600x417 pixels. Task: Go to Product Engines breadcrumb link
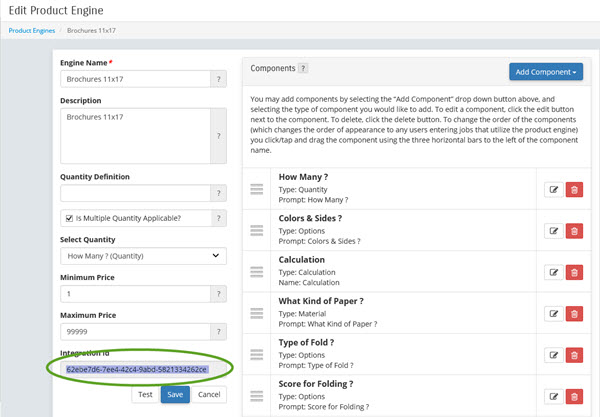pos(32,31)
